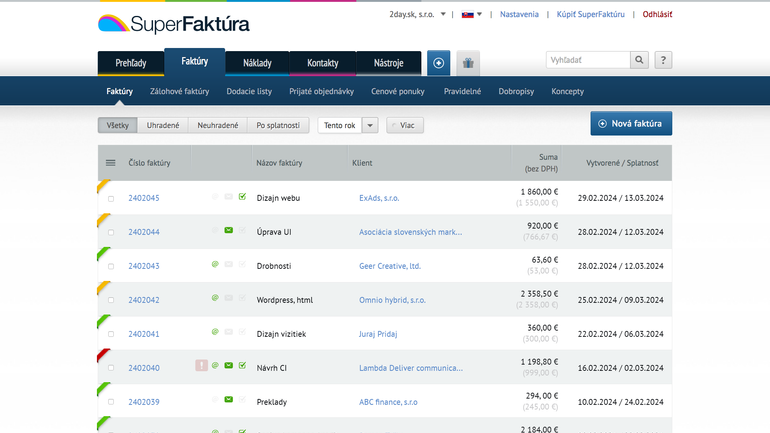Click the red warning icon on invoice 2402040

pyautogui.click(x=201, y=366)
